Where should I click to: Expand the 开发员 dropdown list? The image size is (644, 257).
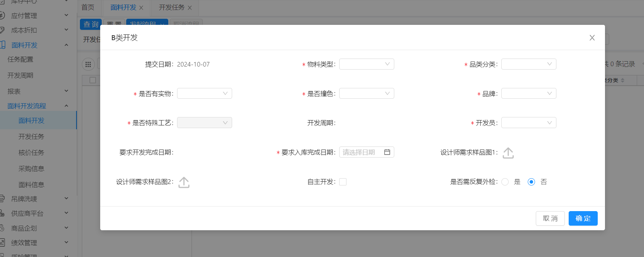pyautogui.click(x=529, y=123)
